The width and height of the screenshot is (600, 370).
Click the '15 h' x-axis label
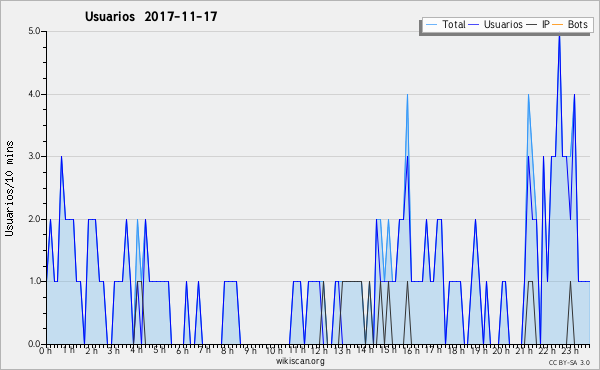pyautogui.click(x=388, y=350)
